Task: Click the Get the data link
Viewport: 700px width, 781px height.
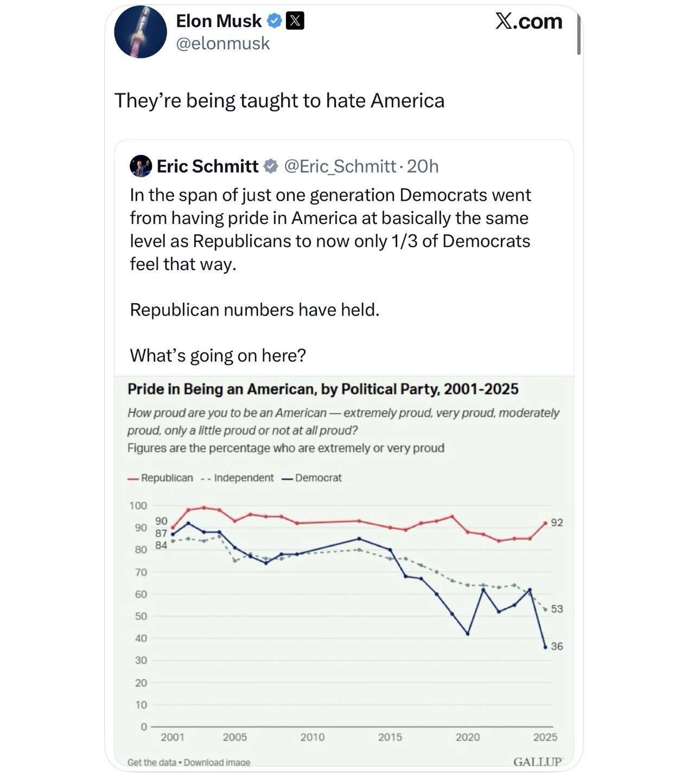Action: (152, 762)
